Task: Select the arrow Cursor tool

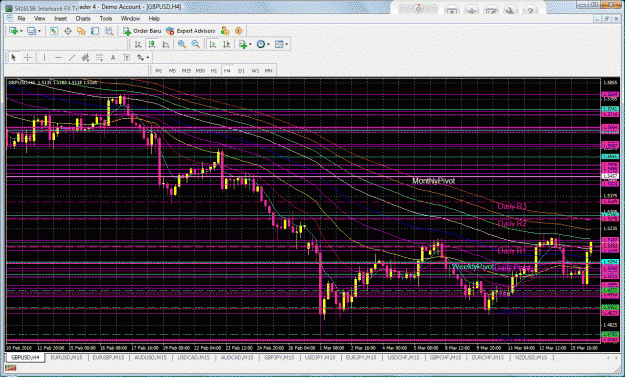Action: tap(14, 58)
